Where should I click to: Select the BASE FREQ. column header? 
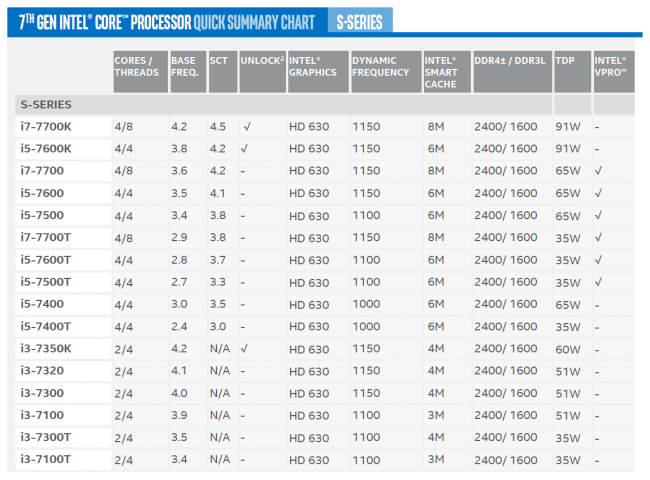click(x=184, y=66)
